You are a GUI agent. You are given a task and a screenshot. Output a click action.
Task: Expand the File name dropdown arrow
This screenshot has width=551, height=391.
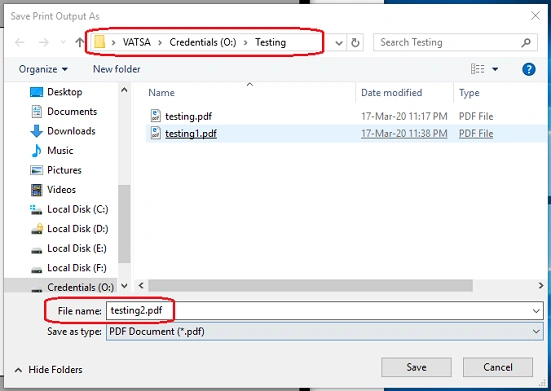point(536,311)
